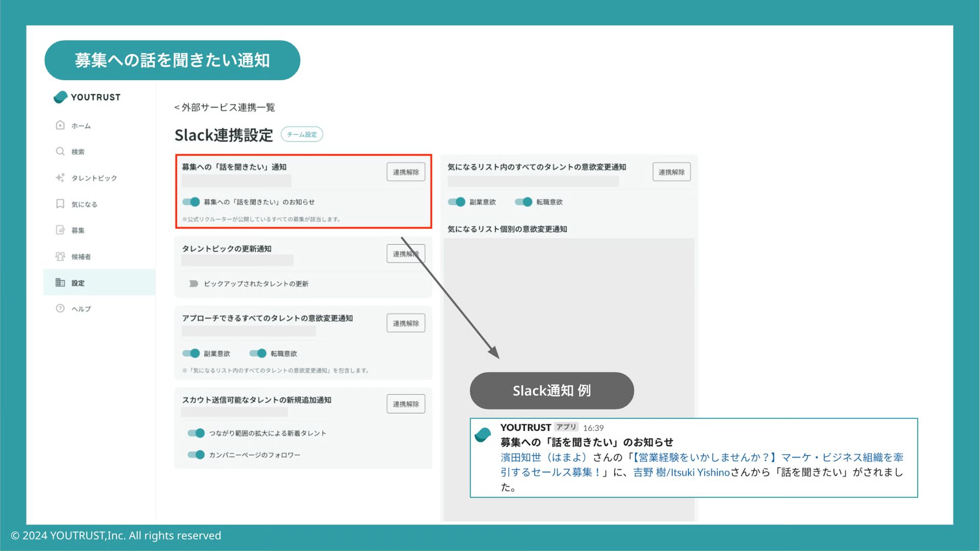This screenshot has width=980, height=551.
Task: Click channel field under タレントピックの更新通知
Action: [237, 260]
